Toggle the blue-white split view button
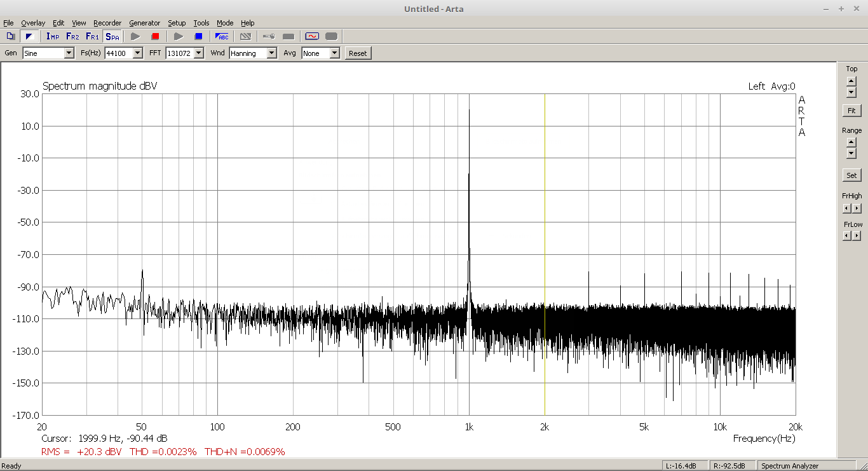The height and width of the screenshot is (471, 868). pos(29,36)
